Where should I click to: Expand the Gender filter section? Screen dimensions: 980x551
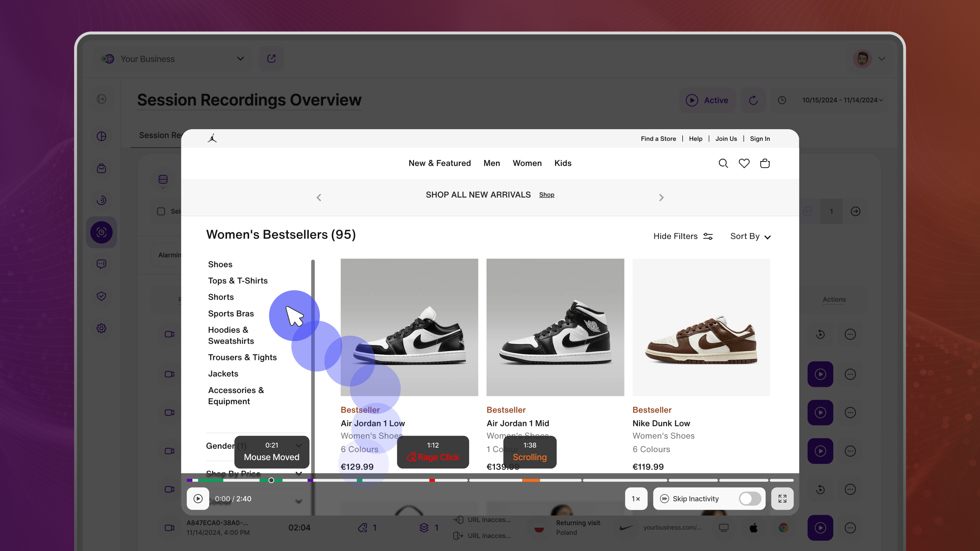[x=254, y=446]
